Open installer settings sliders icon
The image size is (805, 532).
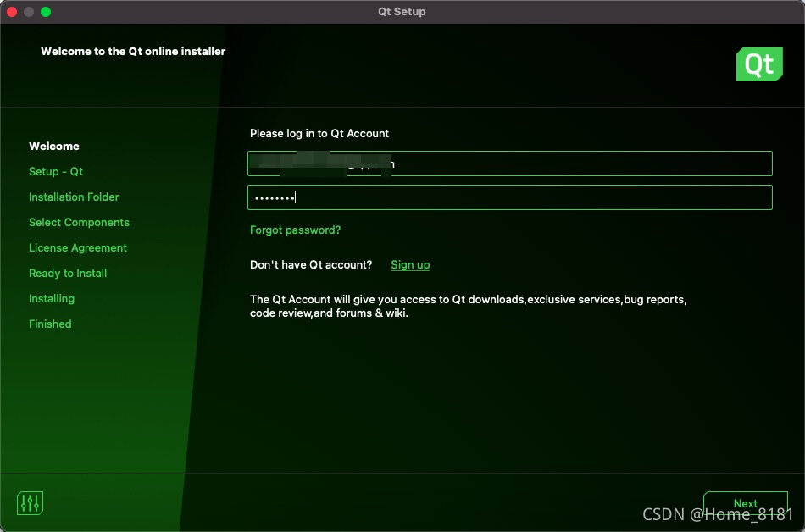[x=30, y=502]
